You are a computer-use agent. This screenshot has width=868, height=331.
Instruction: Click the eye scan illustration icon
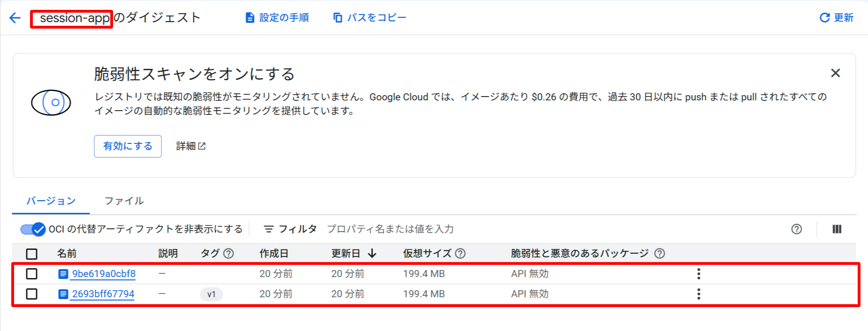coord(51,103)
